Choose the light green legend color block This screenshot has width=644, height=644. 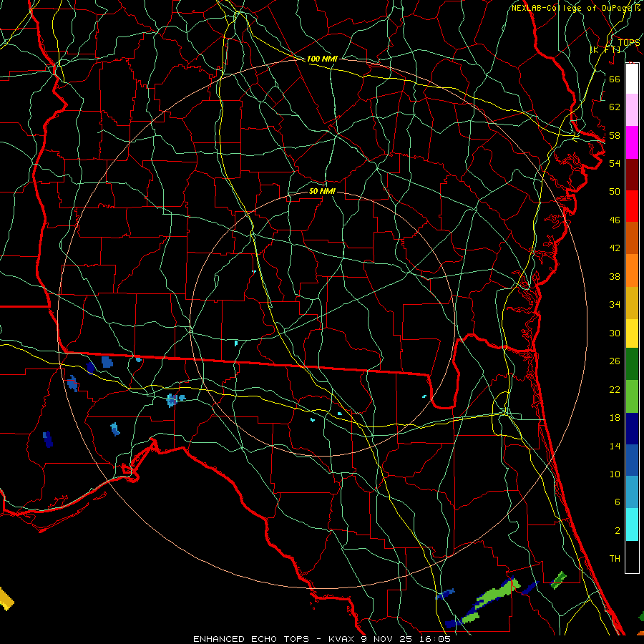tap(632, 396)
